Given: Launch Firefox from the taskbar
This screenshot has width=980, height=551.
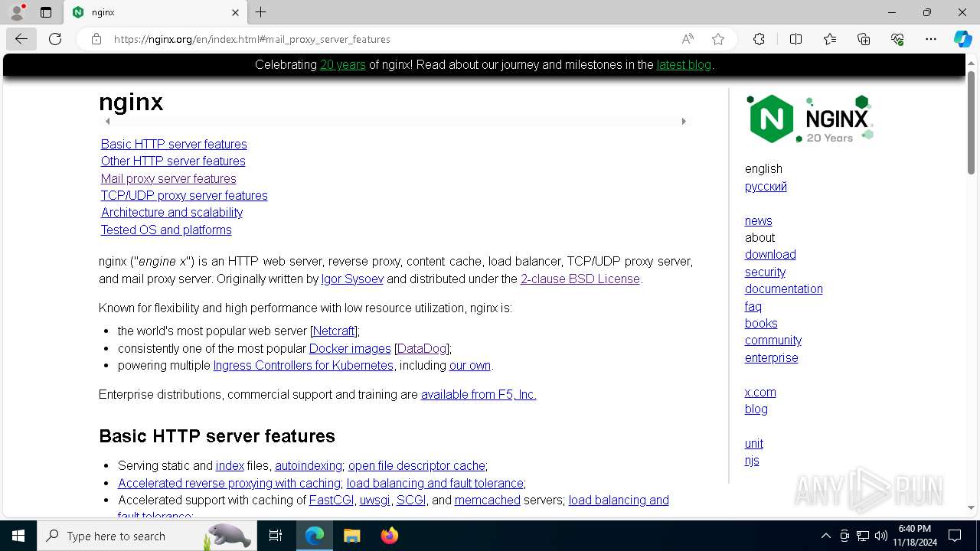Looking at the screenshot, I should point(389,536).
